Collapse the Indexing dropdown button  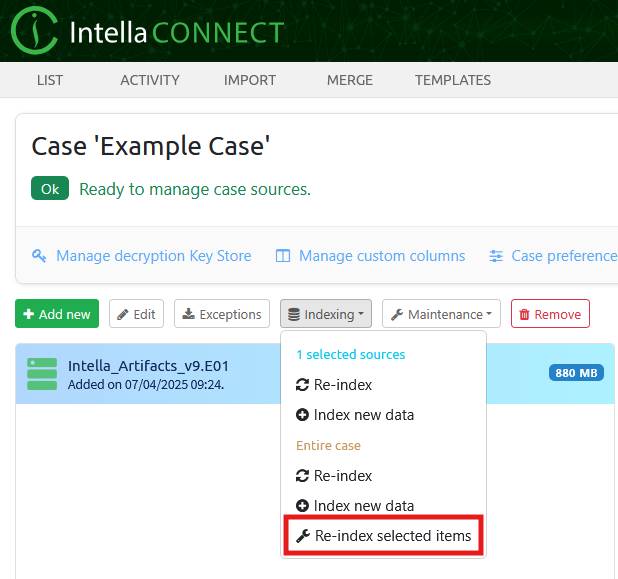point(326,314)
